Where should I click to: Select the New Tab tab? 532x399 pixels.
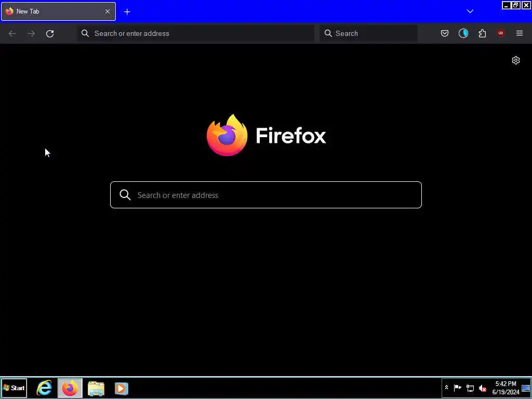(58, 11)
